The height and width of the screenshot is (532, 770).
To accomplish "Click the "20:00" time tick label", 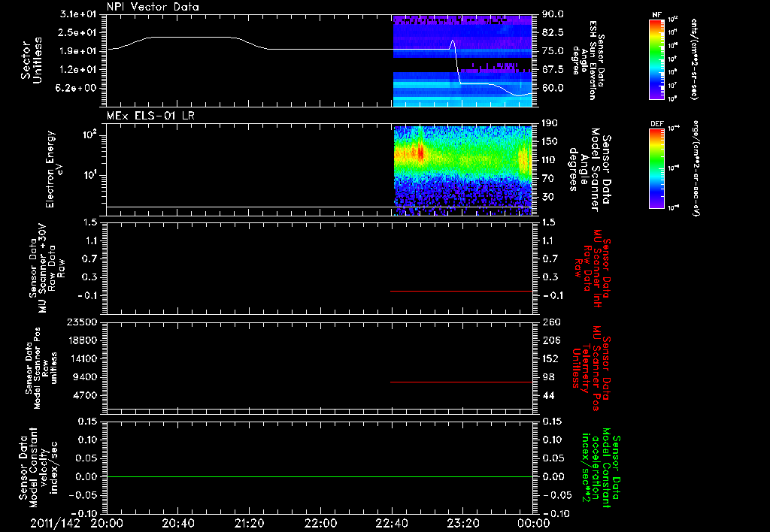I will (107, 523).
